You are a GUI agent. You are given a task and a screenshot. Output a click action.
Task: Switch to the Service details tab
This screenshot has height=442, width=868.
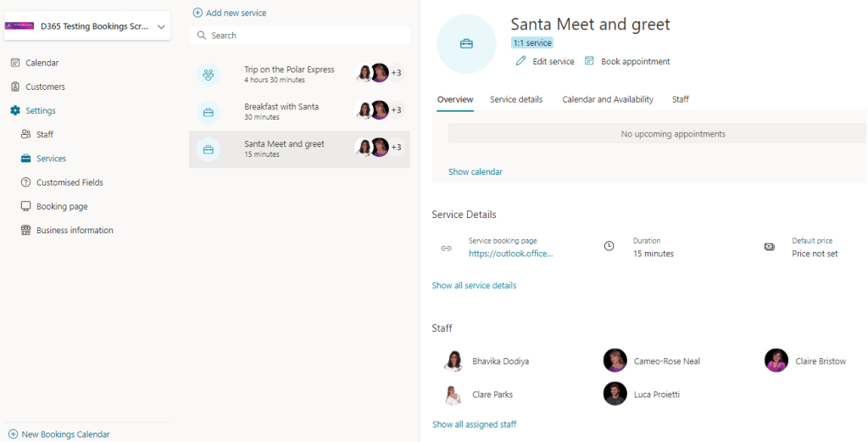pyautogui.click(x=515, y=99)
